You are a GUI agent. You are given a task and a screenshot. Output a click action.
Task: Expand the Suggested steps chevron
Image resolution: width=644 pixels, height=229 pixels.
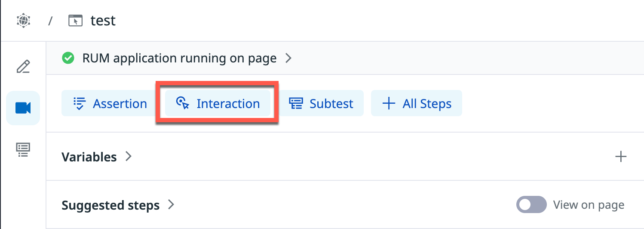[x=171, y=204]
